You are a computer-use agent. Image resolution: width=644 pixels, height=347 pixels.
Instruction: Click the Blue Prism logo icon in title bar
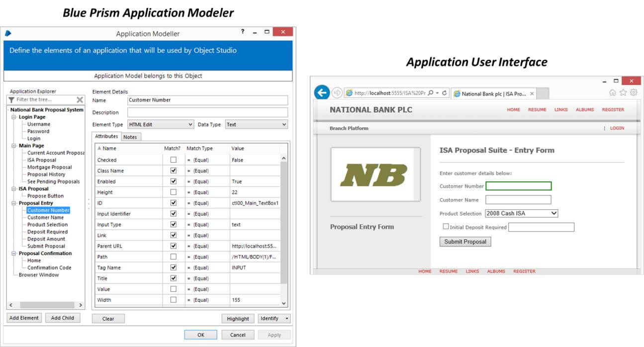(x=8, y=33)
